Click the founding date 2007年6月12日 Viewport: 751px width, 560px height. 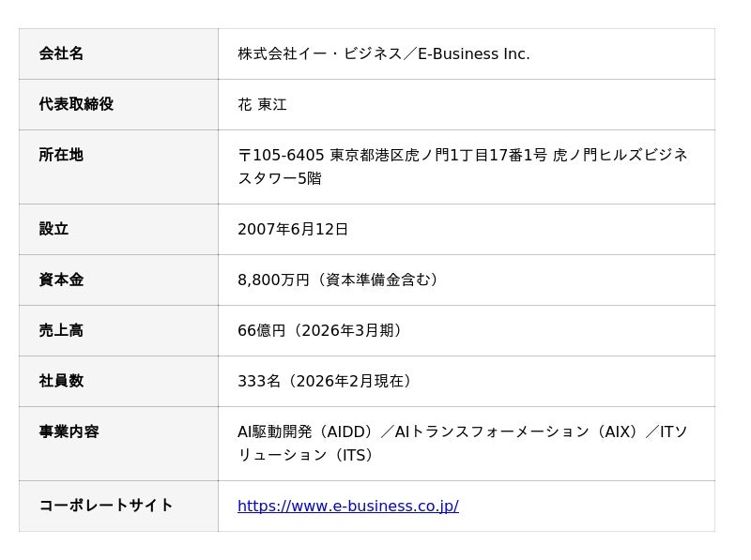pos(293,229)
